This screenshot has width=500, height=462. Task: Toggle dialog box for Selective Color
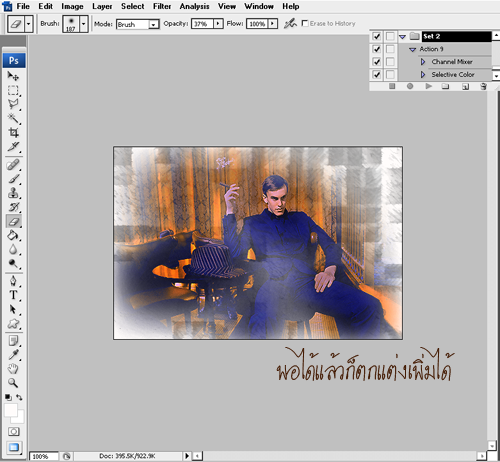(x=390, y=74)
